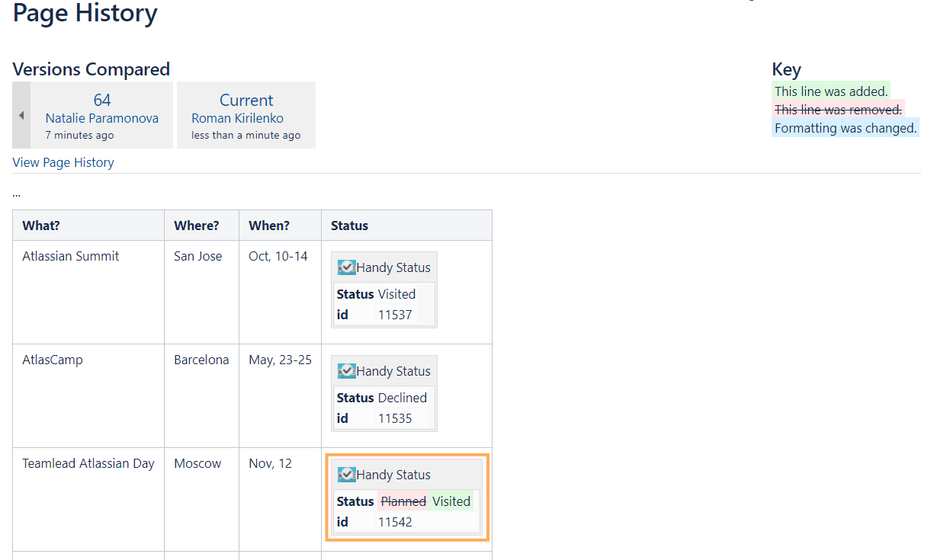934x560 pixels.
Task: Click the 'Where?' column header
Action: click(197, 226)
